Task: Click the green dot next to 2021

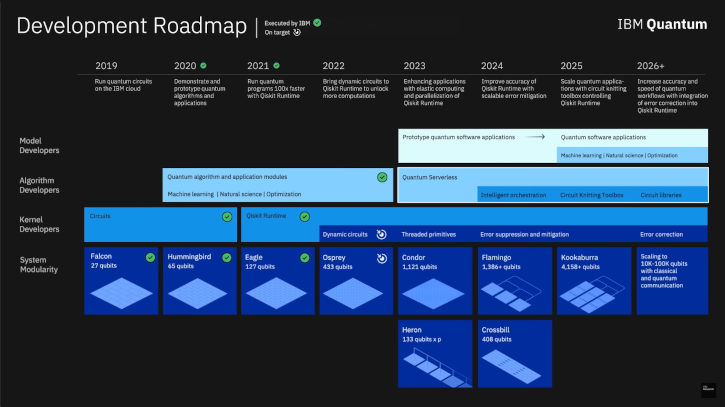Action: coord(276,66)
